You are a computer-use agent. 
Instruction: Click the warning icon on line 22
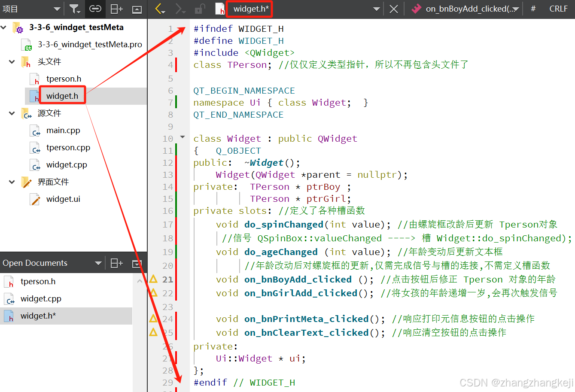coord(153,293)
